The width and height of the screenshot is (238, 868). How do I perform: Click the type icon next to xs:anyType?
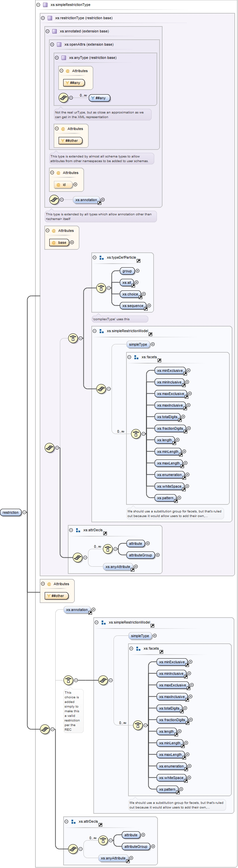pos(64,58)
